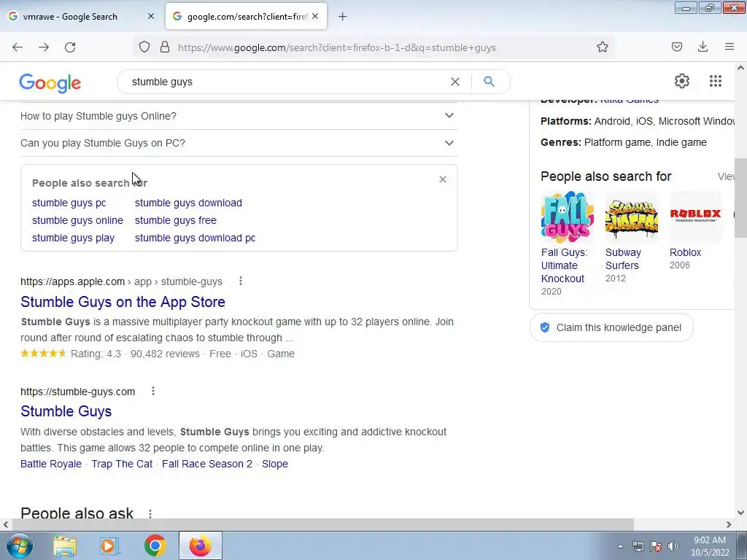
Task: Click the Subway Surfers thumbnail image
Action: pos(632,217)
